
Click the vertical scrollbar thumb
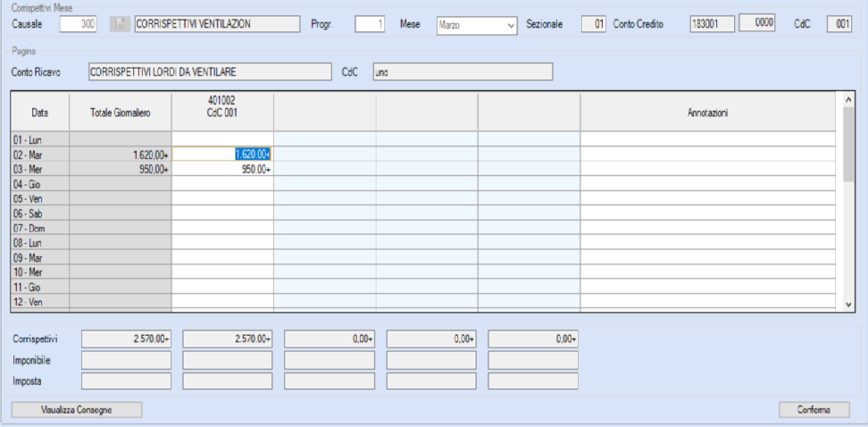[x=848, y=144]
